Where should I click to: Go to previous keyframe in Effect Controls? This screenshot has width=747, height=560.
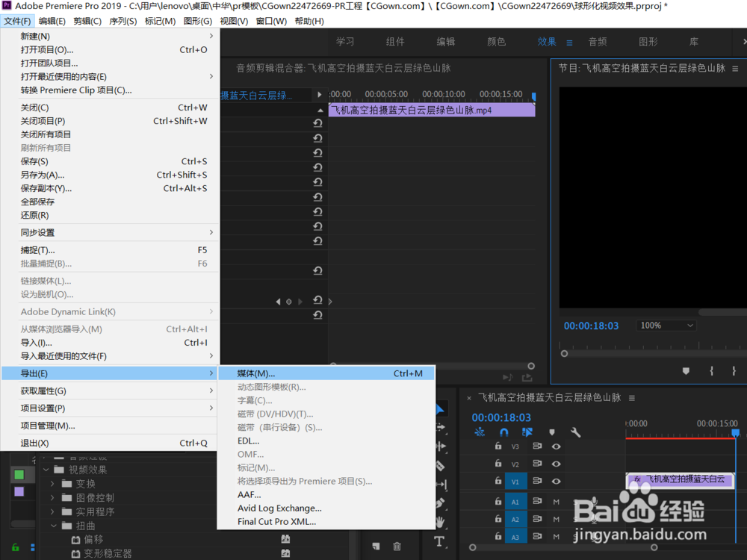[x=278, y=302]
